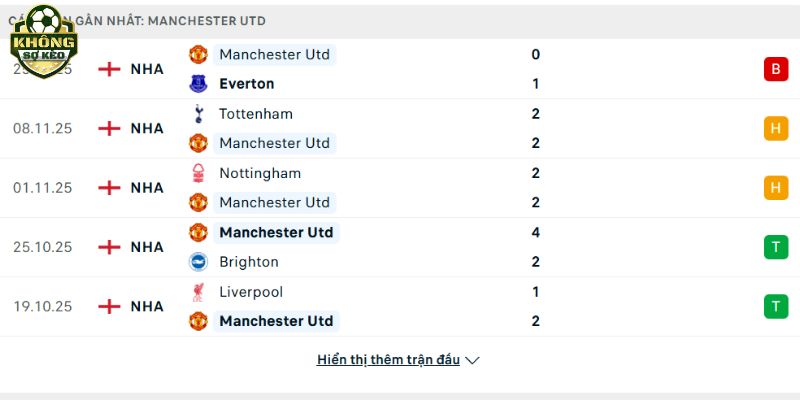The image size is (800, 400).
Task: Open the Hiển thị thêm trận đấu link
Action: click(x=388, y=360)
